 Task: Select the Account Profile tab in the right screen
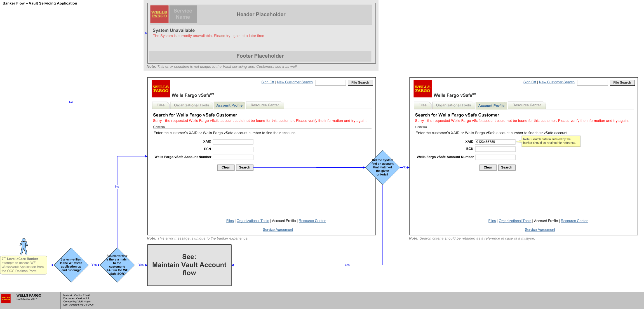point(491,106)
